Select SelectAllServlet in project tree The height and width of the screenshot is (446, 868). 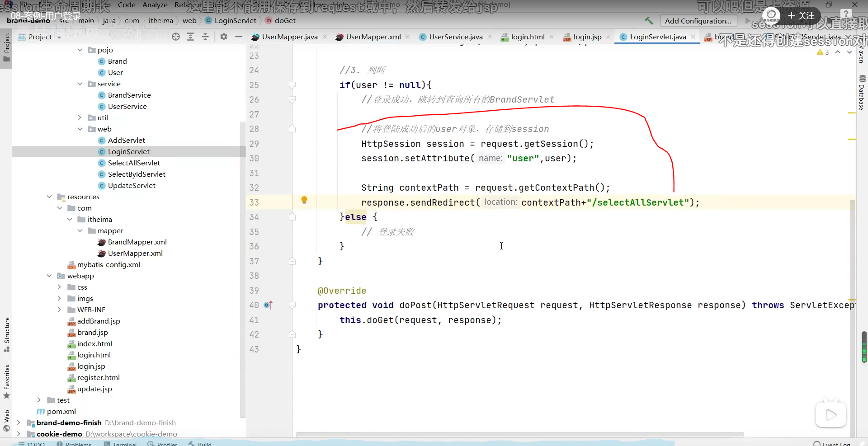[x=134, y=163]
